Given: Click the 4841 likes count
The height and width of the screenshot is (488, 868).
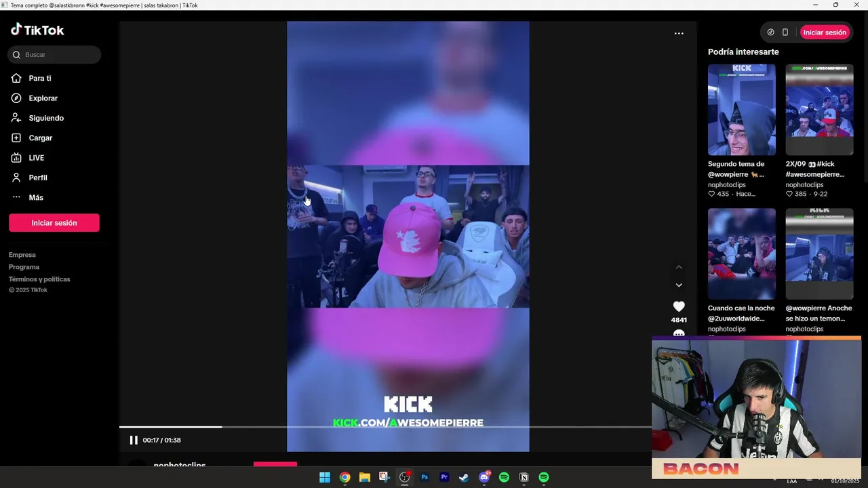Looking at the screenshot, I should 679,320.
